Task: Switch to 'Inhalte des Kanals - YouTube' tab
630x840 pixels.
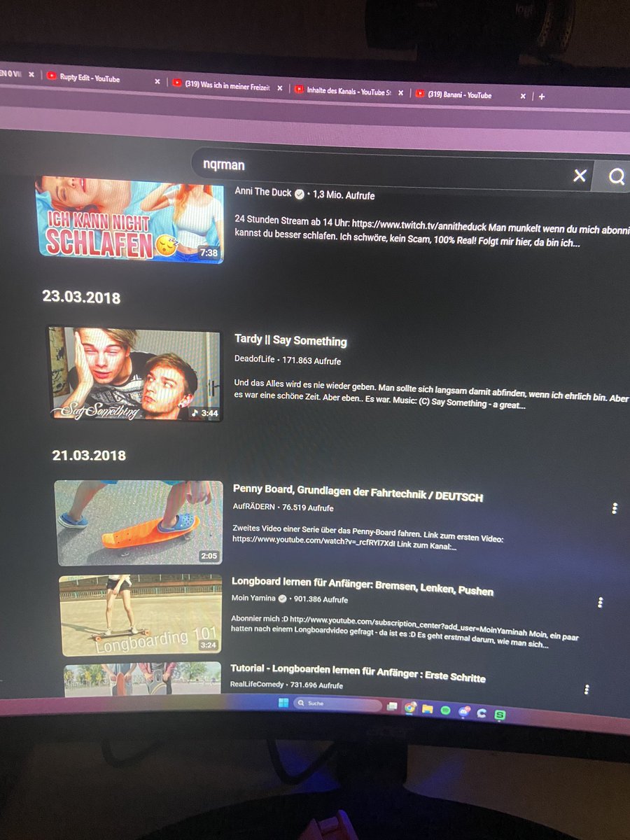Action: point(348,91)
